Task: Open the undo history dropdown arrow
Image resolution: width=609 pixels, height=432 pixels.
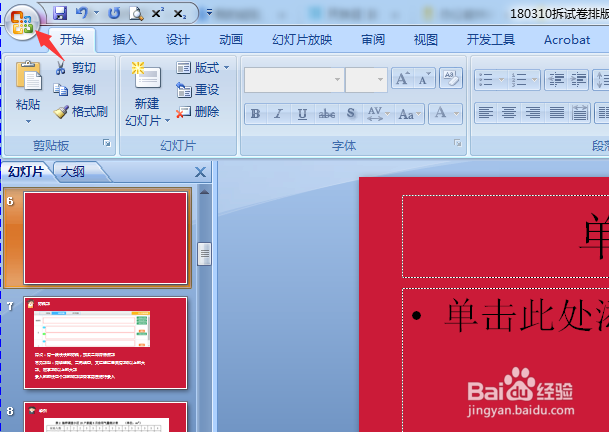Action: (97, 13)
